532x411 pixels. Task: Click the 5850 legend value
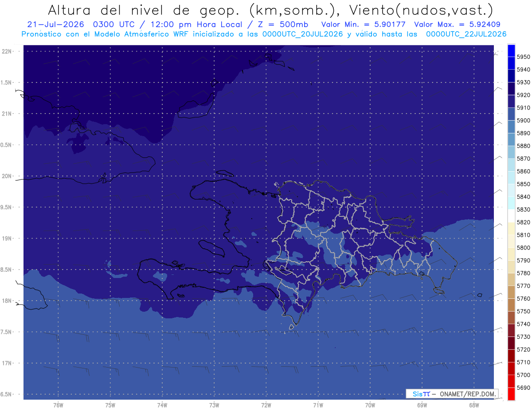(x=523, y=184)
